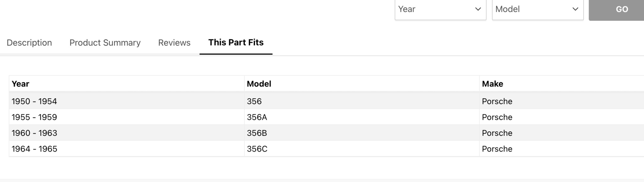Click the 1960 - 1963 year cell
Screen dimensions: 644x182
34,133
